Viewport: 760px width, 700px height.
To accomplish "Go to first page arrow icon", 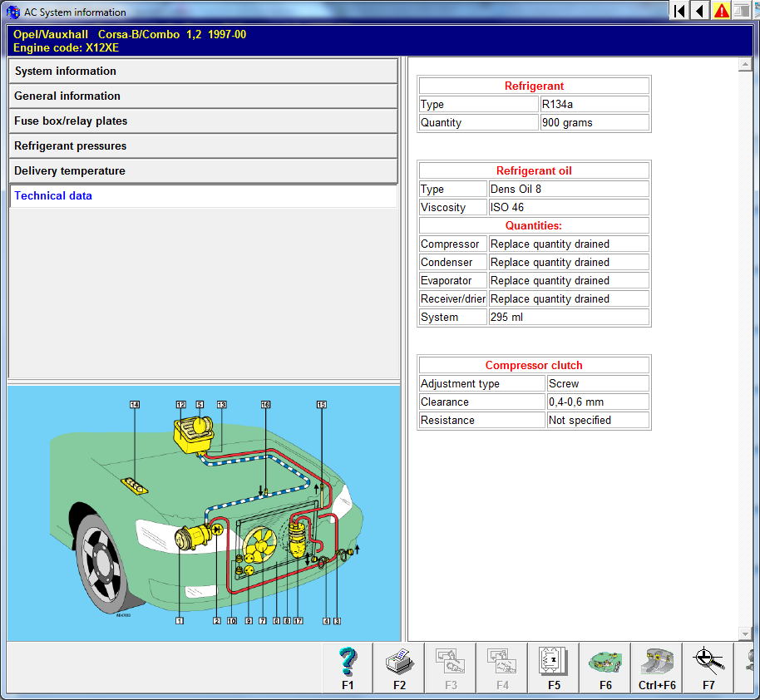I will click(x=679, y=11).
